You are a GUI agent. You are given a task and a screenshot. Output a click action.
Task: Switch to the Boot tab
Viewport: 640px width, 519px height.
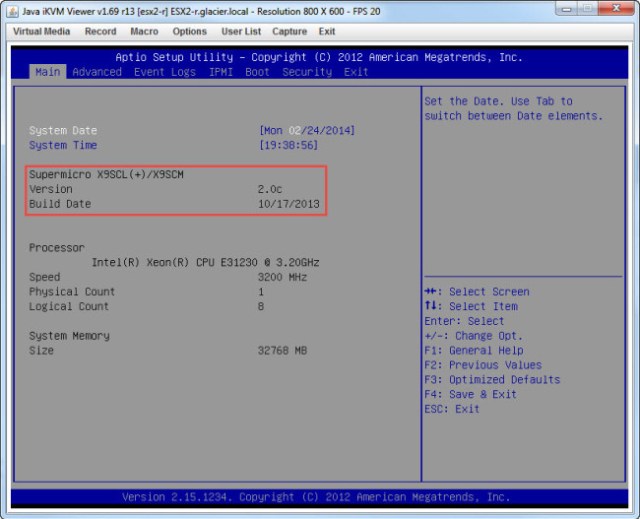coord(257,72)
